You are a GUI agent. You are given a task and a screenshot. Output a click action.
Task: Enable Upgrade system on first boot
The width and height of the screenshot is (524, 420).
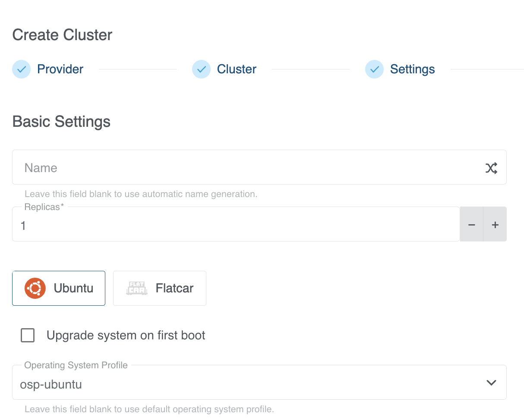pyautogui.click(x=27, y=335)
